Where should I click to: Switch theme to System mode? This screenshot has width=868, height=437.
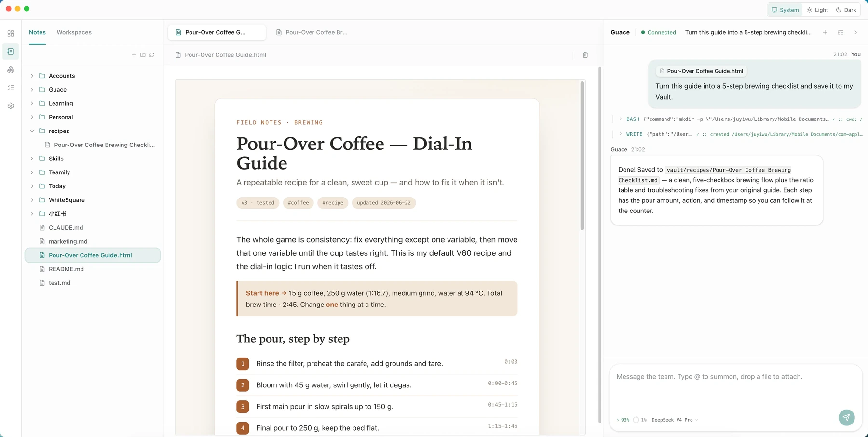point(785,10)
